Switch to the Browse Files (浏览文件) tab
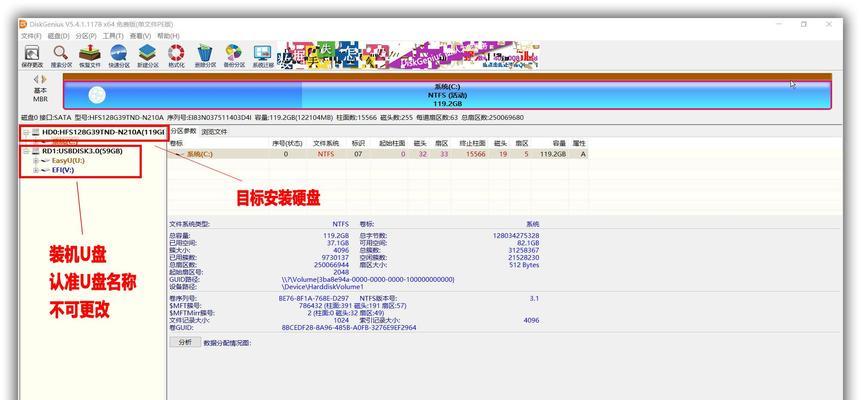The height and width of the screenshot is (400, 861). click(x=214, y=131)
